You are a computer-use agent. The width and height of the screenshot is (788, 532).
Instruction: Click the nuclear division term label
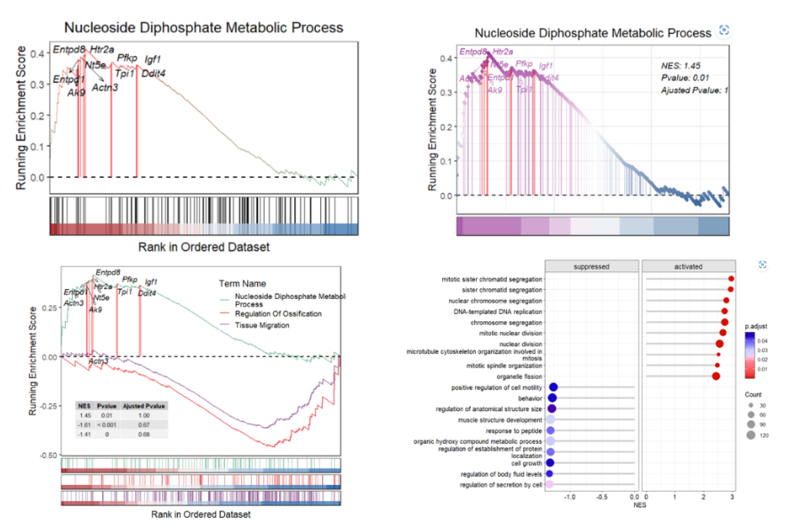point(520,344)
